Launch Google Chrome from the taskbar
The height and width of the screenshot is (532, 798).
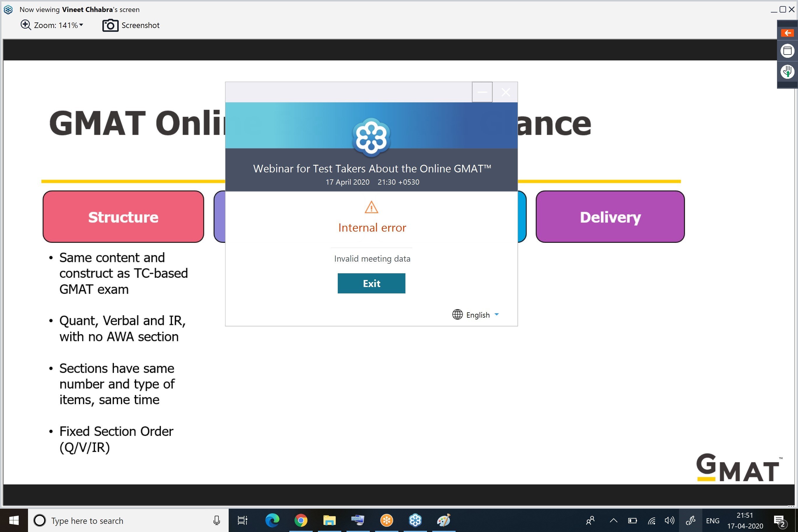(301, 520)
